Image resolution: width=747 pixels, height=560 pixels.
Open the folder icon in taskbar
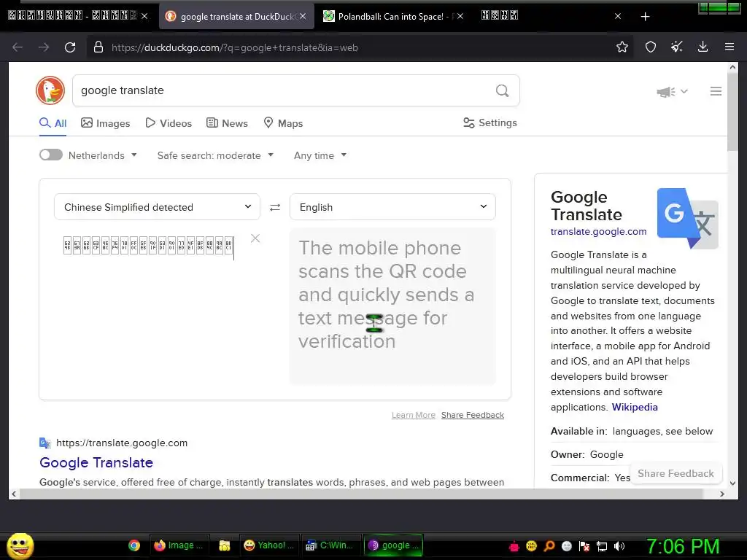click(225, 545)
